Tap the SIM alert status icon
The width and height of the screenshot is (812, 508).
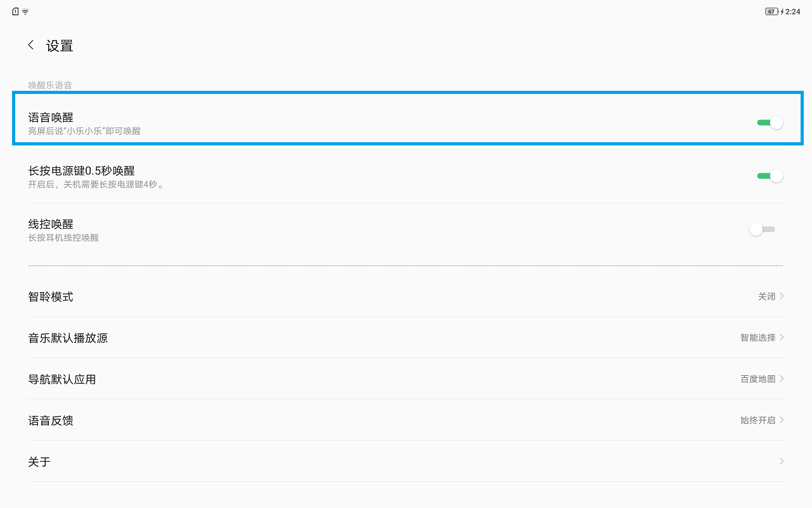[x=15, y=11]
